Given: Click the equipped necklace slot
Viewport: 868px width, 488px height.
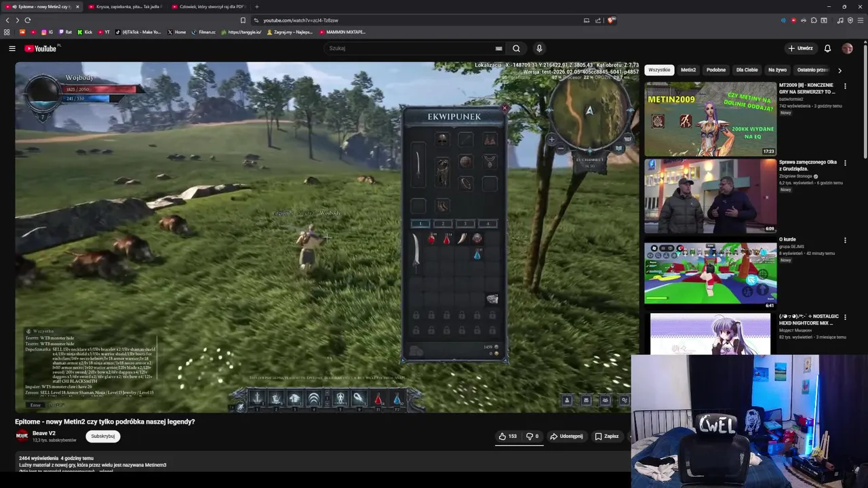Looking at the screenshot, I should 489,161.
